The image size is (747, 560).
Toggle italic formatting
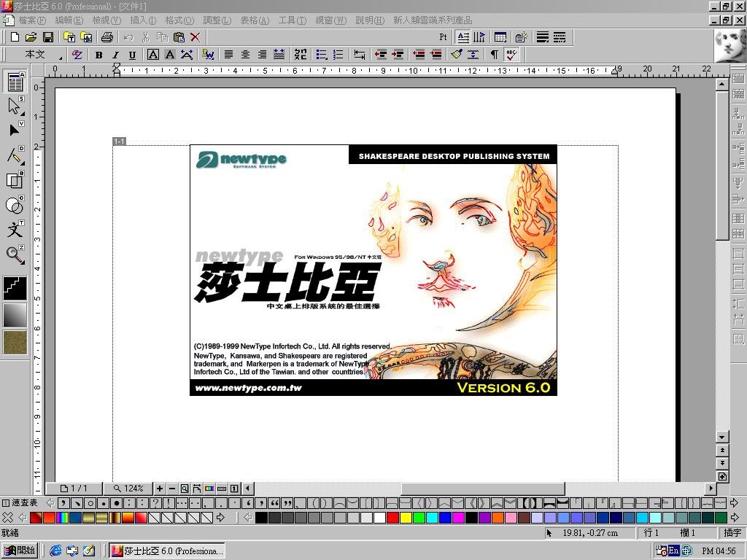[115, 55]
